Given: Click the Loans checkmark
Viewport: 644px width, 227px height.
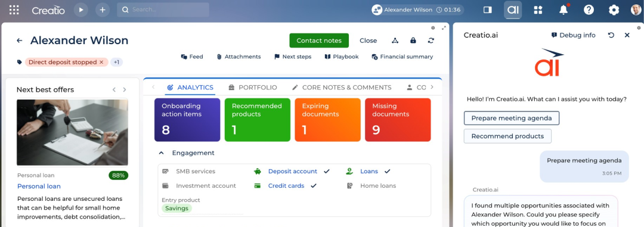Looking at the screenshot, I should pos(388,171).
